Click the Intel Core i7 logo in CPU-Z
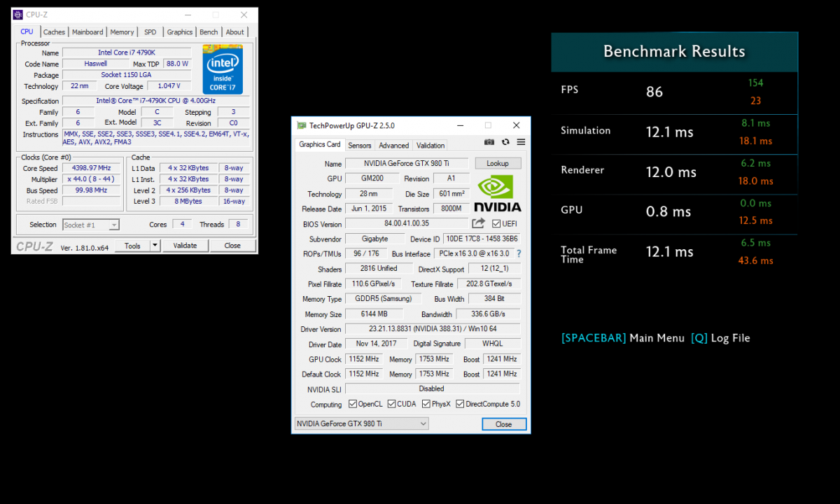 pyautogui.click(x=223, y=69)
